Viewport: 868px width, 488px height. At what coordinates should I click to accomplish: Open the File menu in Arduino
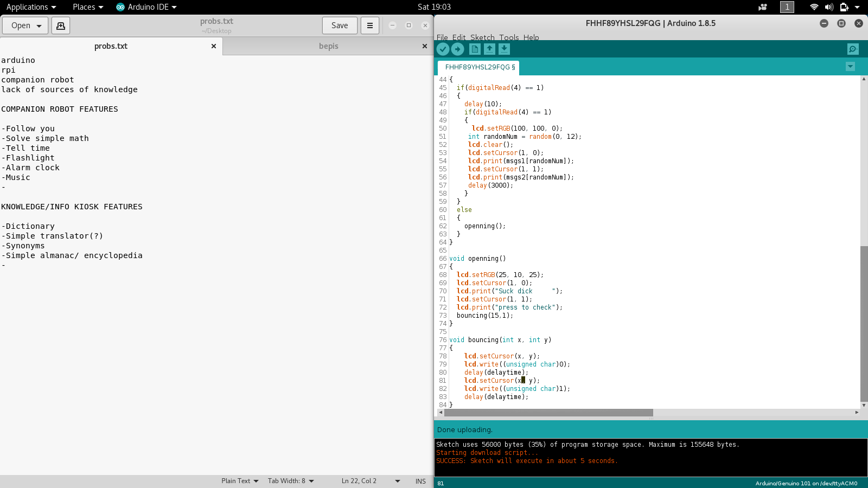[x=442, y=37]
